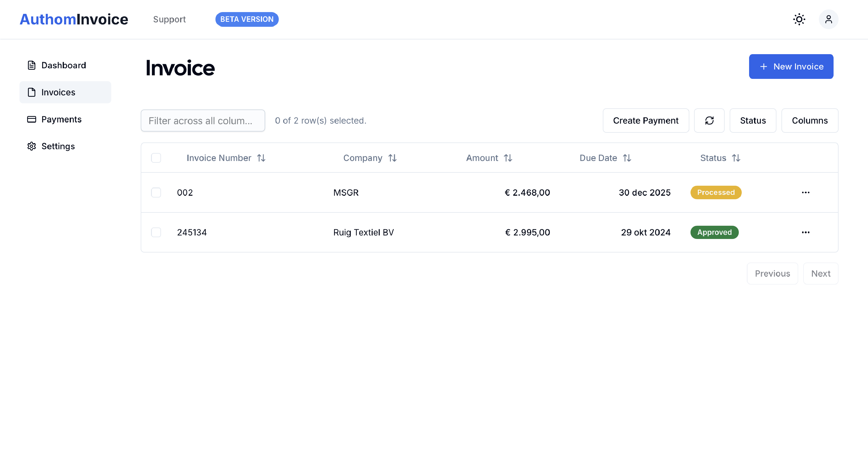Viewport: 868px width, 470px height.
Task: Click the Approved status badge
Action: pyautogui.click(x=714, y=232)
